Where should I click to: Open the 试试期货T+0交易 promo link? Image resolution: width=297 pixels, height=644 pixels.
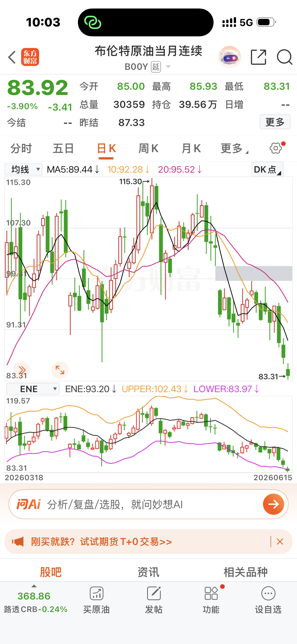[102, 541]
